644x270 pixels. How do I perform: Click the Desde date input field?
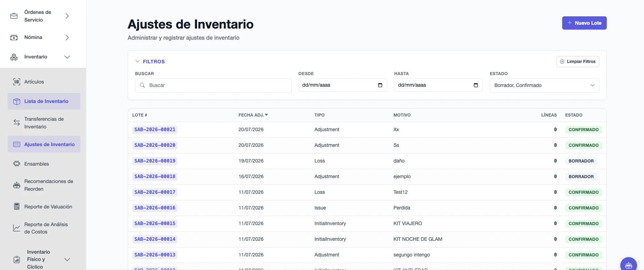click(343, 85)
